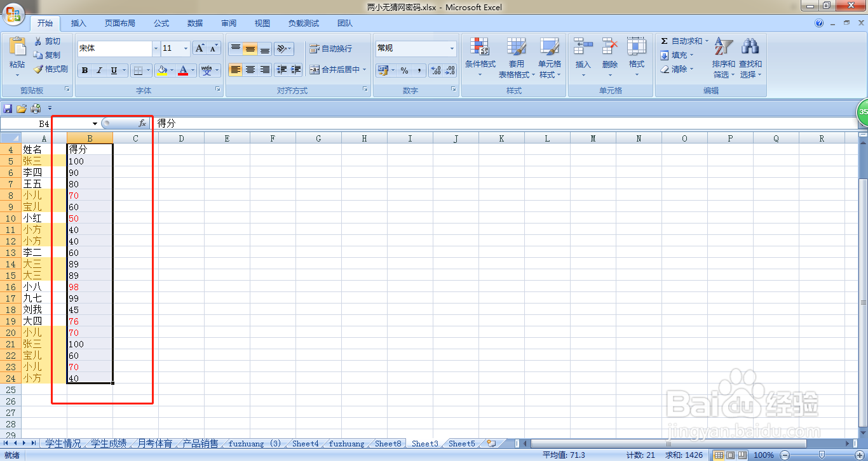Click the Help question mark icon
This screenshot has height=461, width=868.
tap(819, 23)
